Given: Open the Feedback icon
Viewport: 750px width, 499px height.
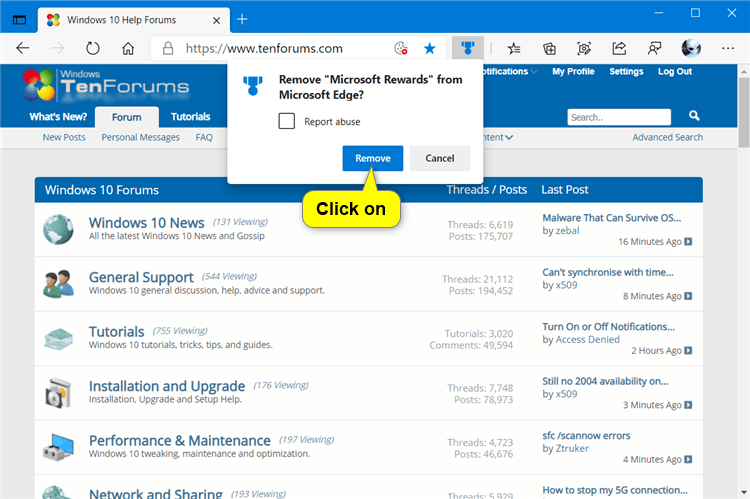Looking at the screenshot, I should (x=654, y=48).
